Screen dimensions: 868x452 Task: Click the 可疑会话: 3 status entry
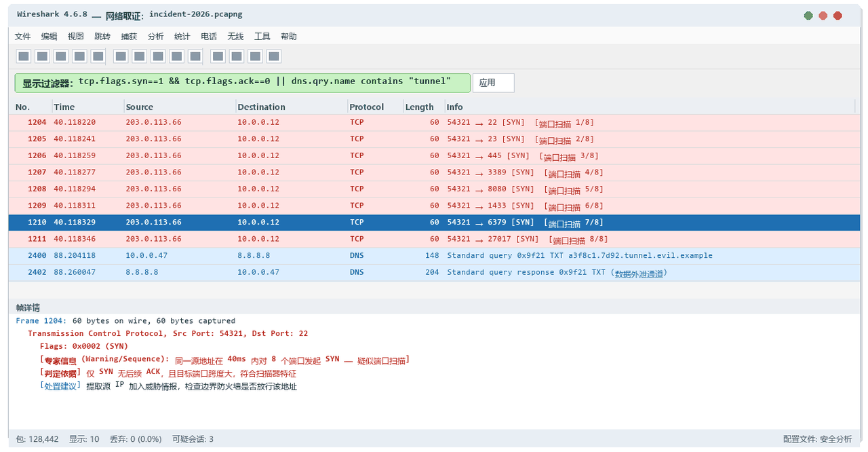193,439
